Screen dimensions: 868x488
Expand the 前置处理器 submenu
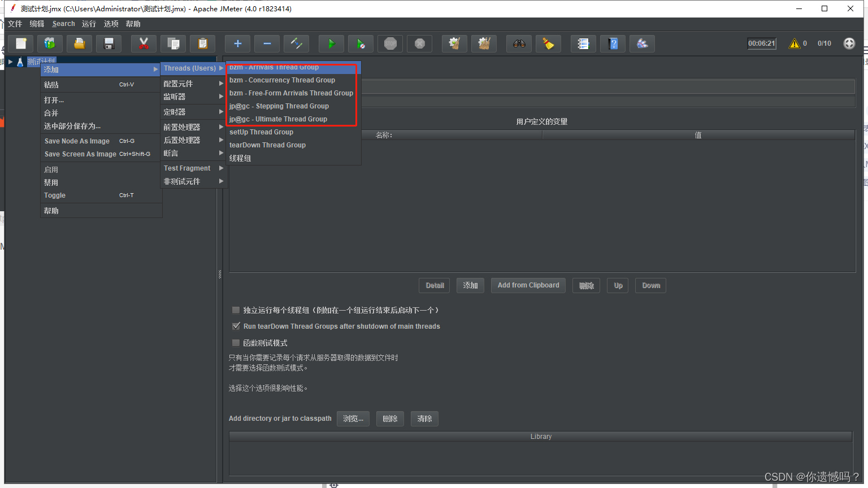pos(193,127)
